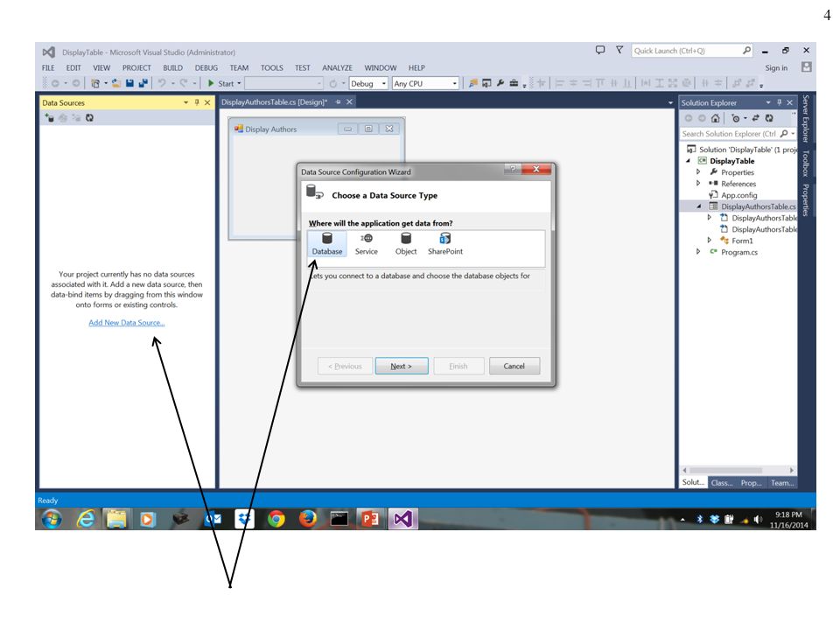Open the Server Explorer side tab
This screenshot has height=630, width=840.
pyautogui.click(x=806, y=118)
